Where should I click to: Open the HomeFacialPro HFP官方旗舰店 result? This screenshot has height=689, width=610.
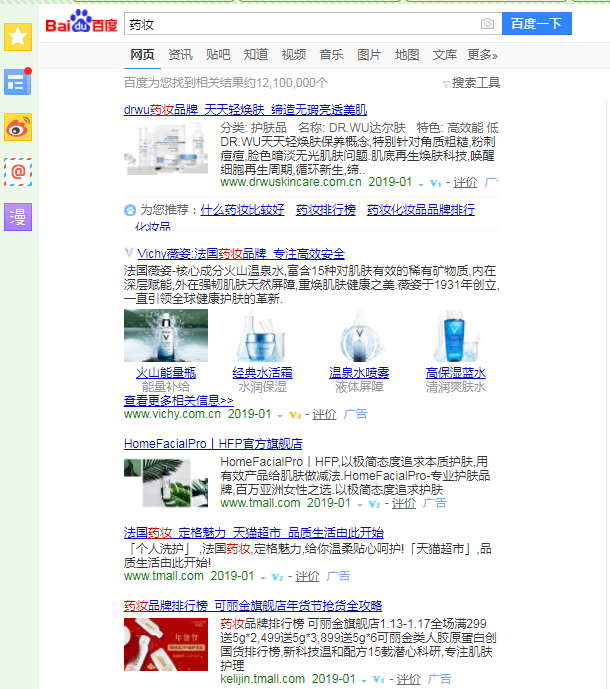pos(213,443)
